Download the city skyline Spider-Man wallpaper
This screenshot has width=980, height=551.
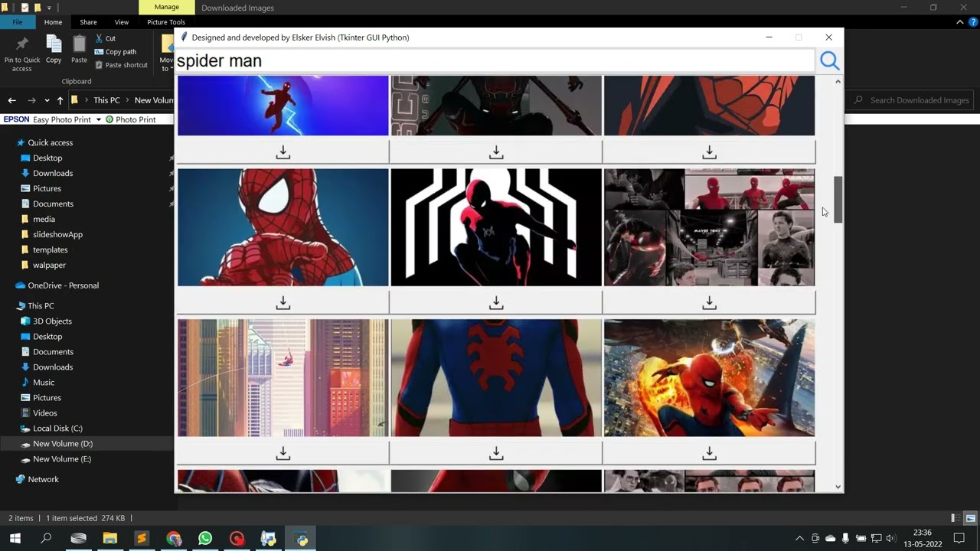283,453
